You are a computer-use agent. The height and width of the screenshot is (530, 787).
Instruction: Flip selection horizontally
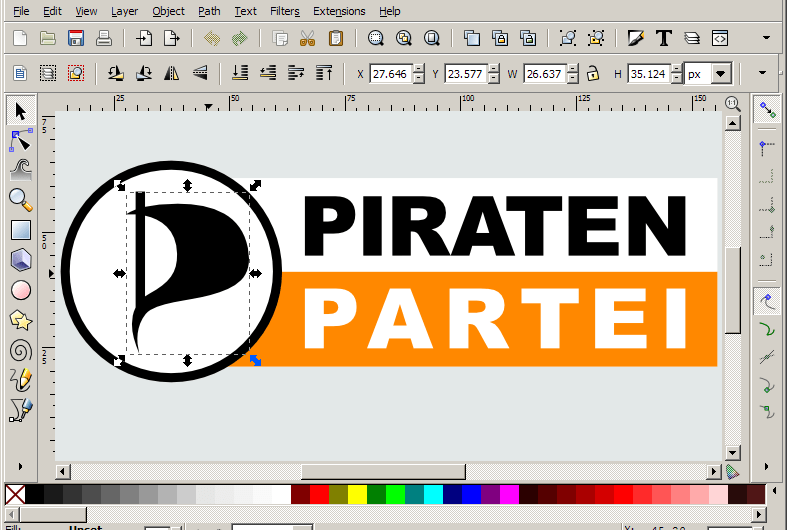171,73
